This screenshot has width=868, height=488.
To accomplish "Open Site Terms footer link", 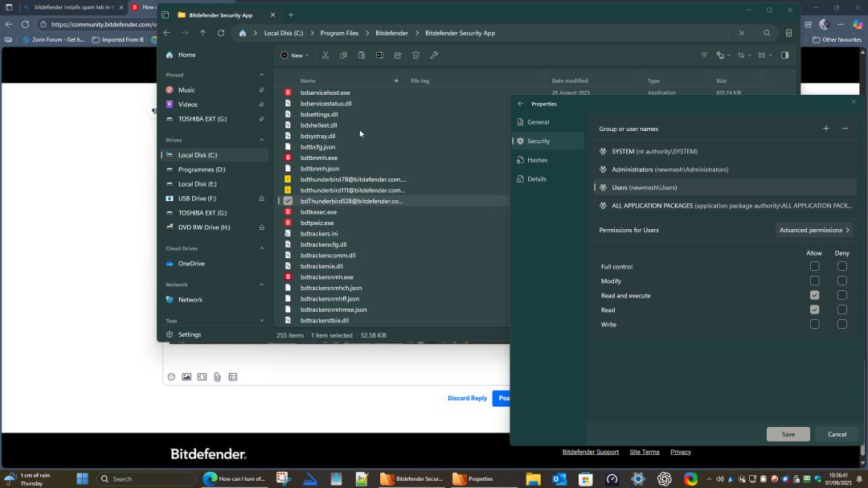I will pyautogui.click(x=645, y=452).
